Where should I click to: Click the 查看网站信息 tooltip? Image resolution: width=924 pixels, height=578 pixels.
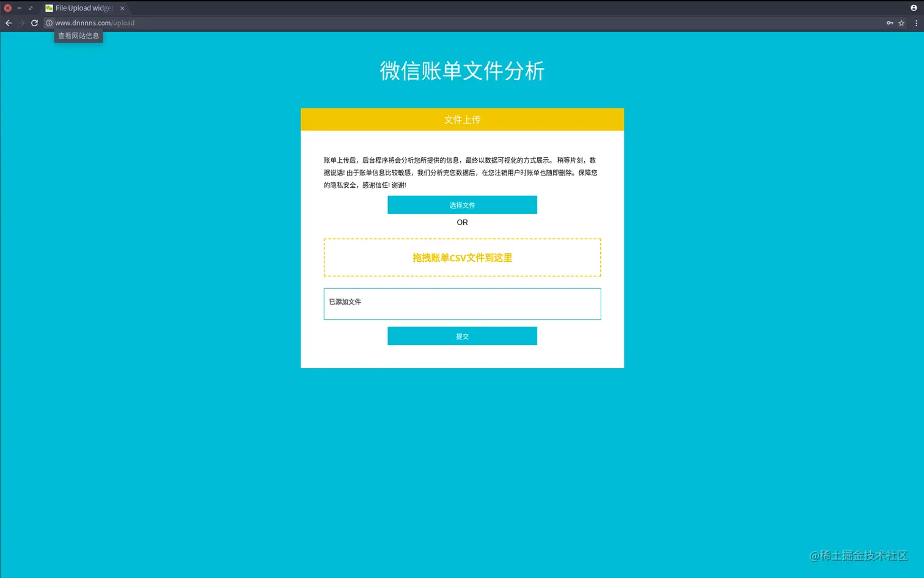pyautogui.click(x=78, y=35)
